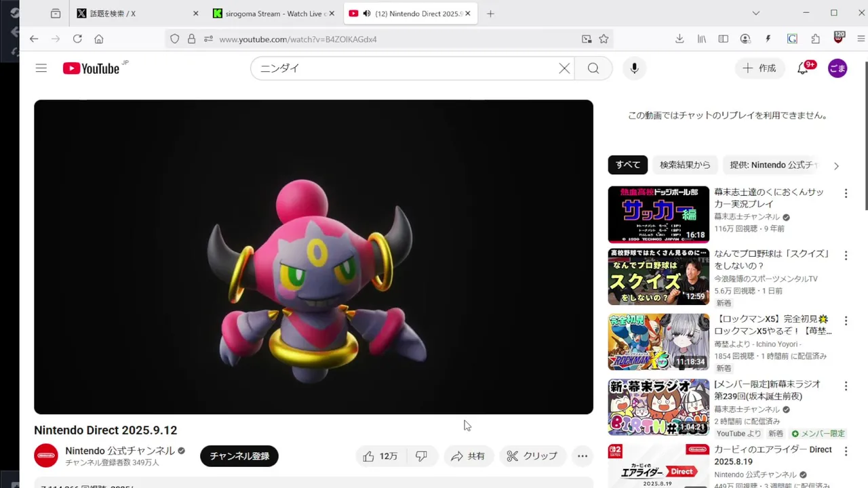Open the downloads panel
The height and width of the screenshot is (488, 868).
pos(679,39)
